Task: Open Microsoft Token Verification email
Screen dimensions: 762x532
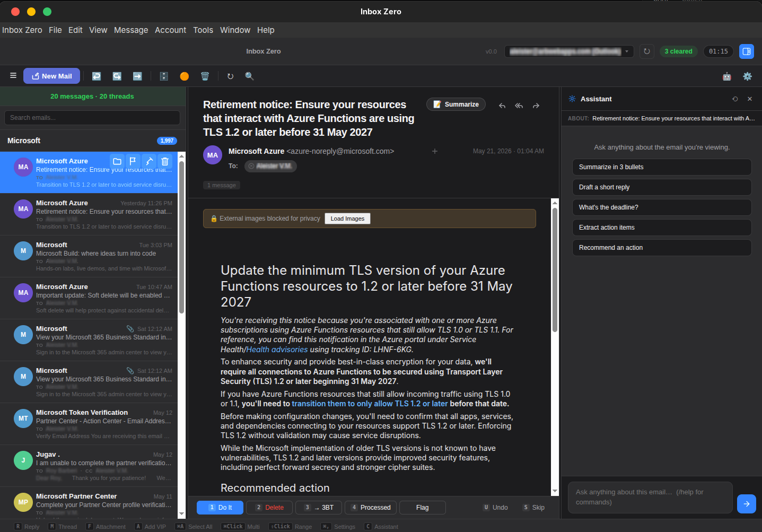Action: pyautogui.click(x=89, y=424)
